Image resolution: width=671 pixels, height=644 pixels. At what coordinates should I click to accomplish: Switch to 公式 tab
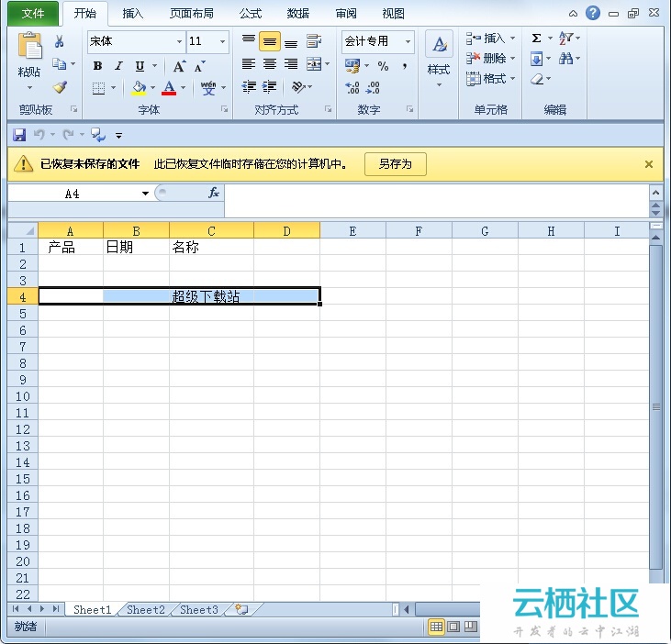251,14
